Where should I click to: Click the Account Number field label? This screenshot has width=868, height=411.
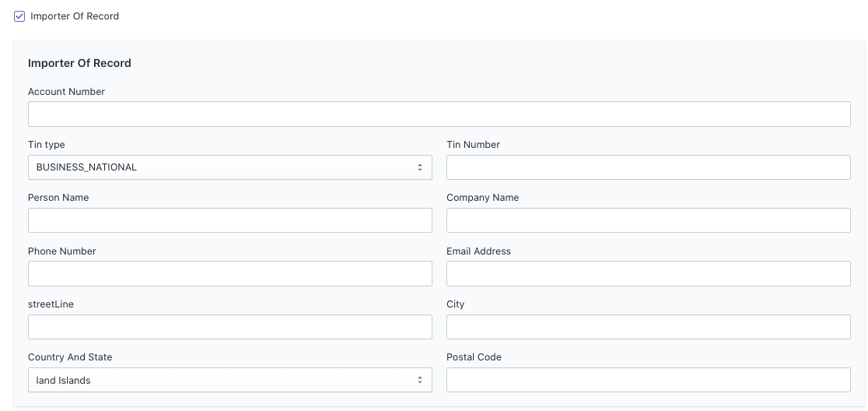(66, 91)
